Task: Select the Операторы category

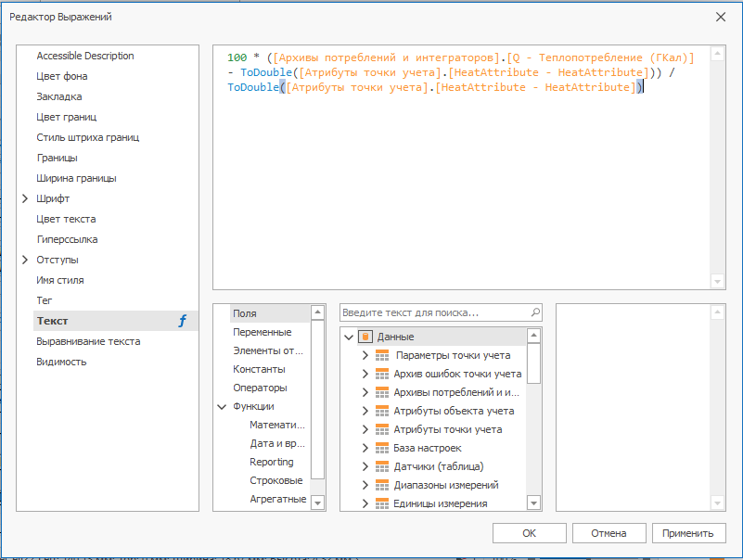Action: point(262,387)
